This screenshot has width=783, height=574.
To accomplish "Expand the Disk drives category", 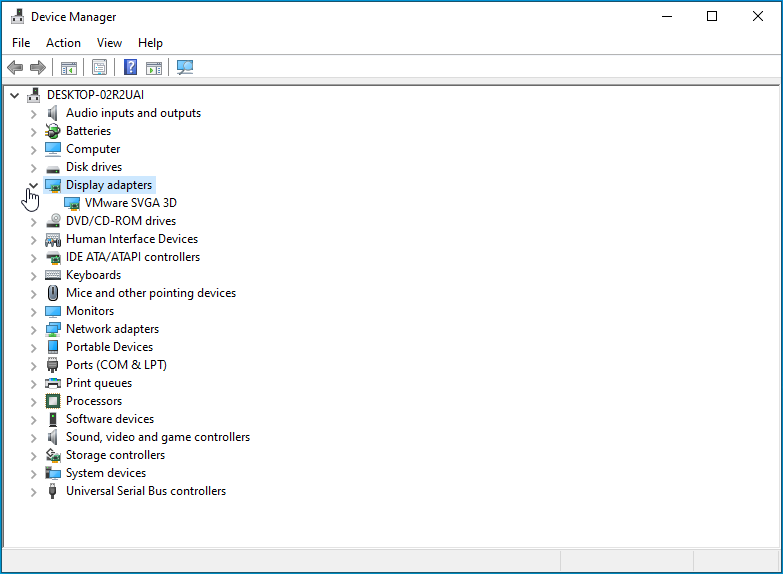I will pyautogui.click(x=33, y=167).
